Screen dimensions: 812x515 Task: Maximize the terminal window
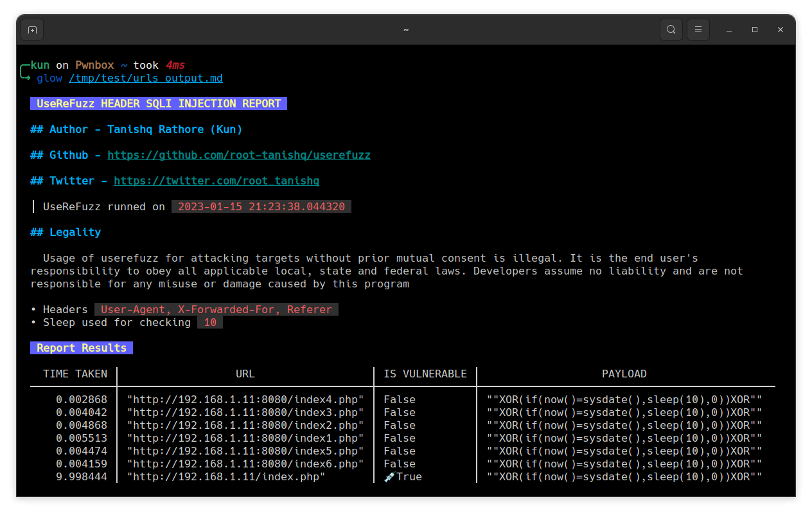(755, 30)
